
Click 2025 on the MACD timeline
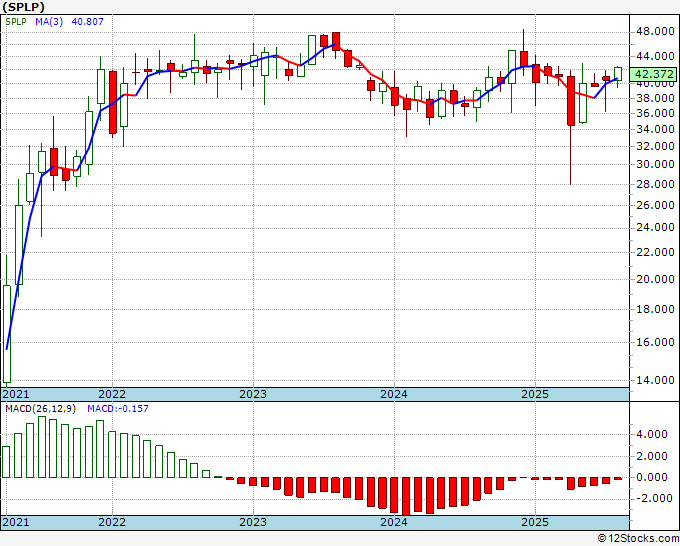535,522
